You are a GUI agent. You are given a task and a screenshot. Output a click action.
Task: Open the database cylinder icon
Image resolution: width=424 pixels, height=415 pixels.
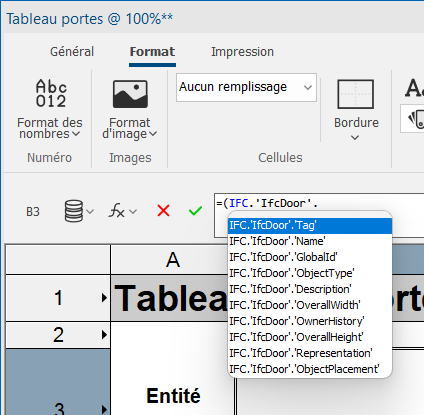[x=73, y=211]
